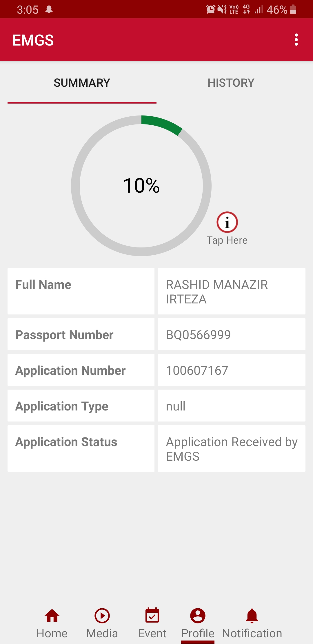313x644 pixels.
Task: Tap the red info icon
Action: tap(227, 222)
